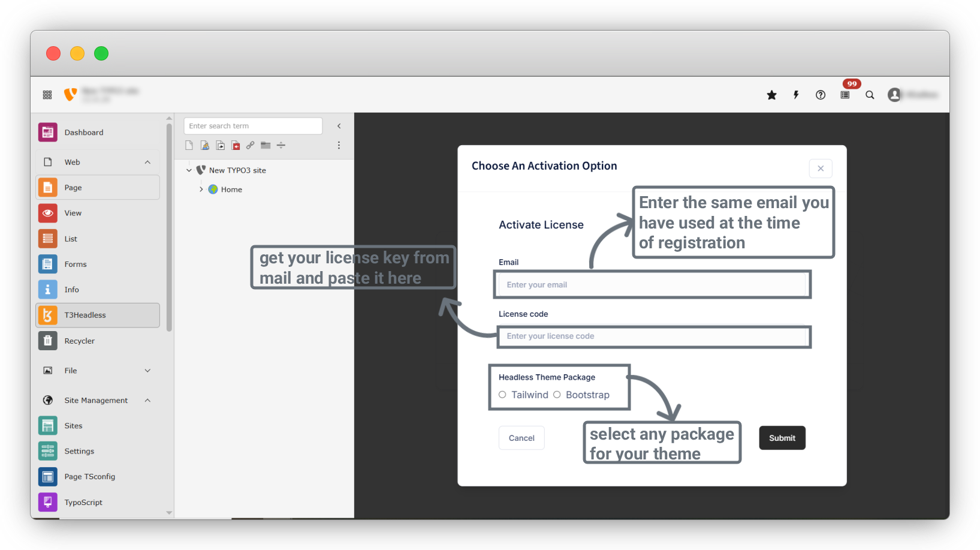Select the Tailwind theme package radio
Screen dimensions: 980x550
[x=502, y=395]
